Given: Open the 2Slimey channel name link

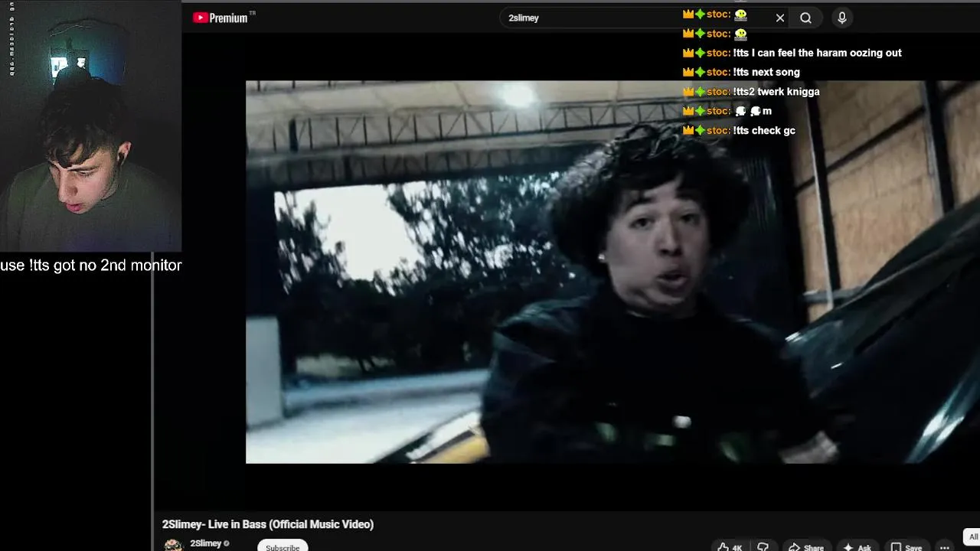Looking at the screenshot, I should 205,543.
